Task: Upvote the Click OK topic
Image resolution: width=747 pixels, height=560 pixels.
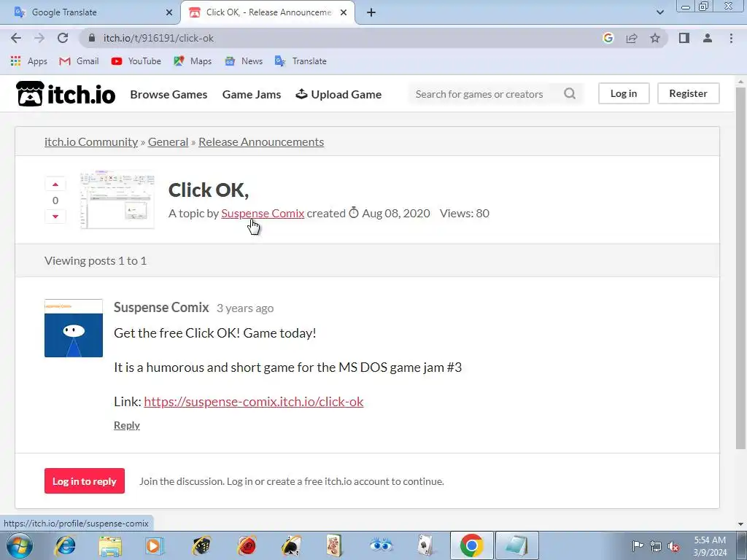Action: pos(55,184)
